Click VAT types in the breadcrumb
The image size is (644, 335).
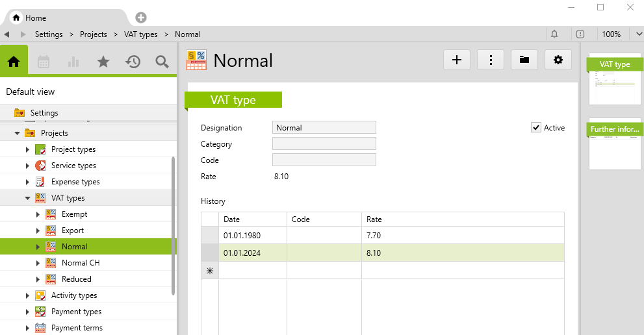(x=140, y=34)
